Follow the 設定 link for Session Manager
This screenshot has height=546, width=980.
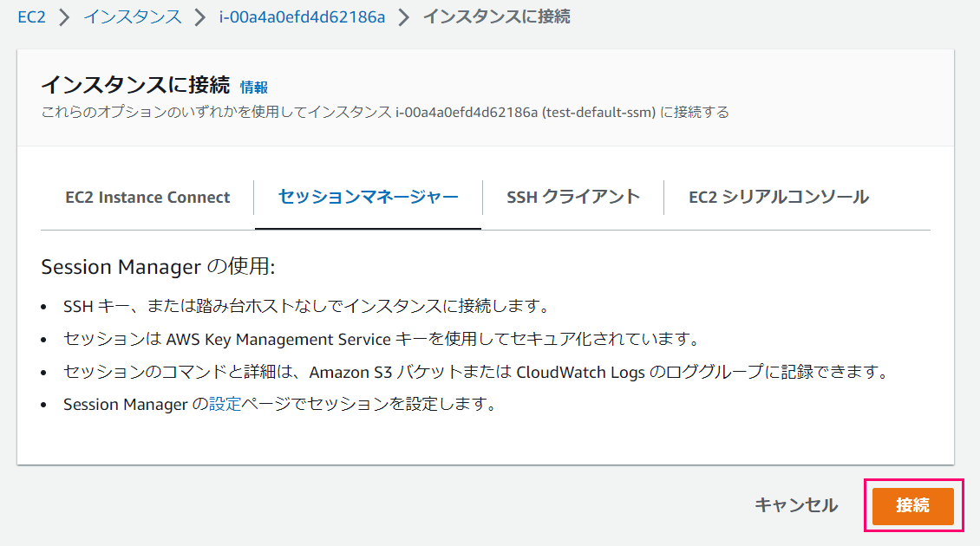pyautogui.click(x=225, y=404)
